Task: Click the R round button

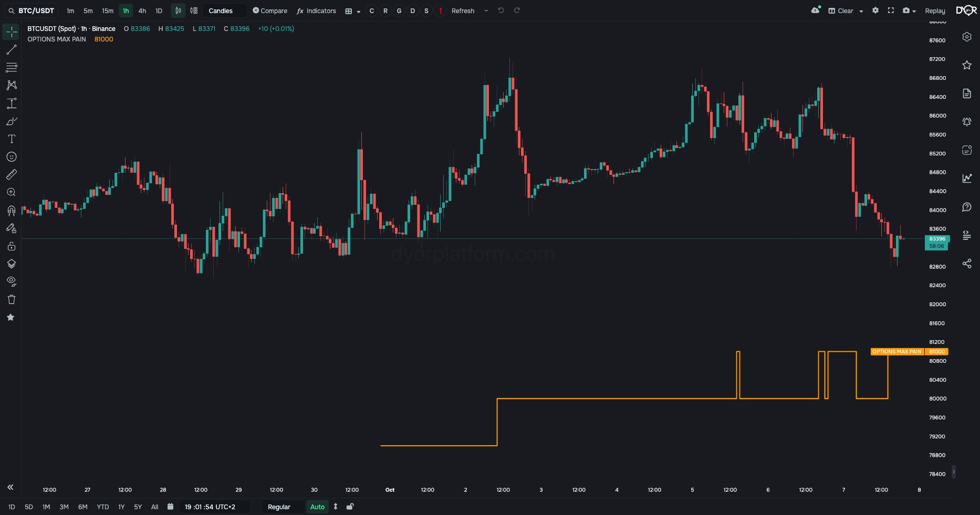Action: tap(385, 11)
